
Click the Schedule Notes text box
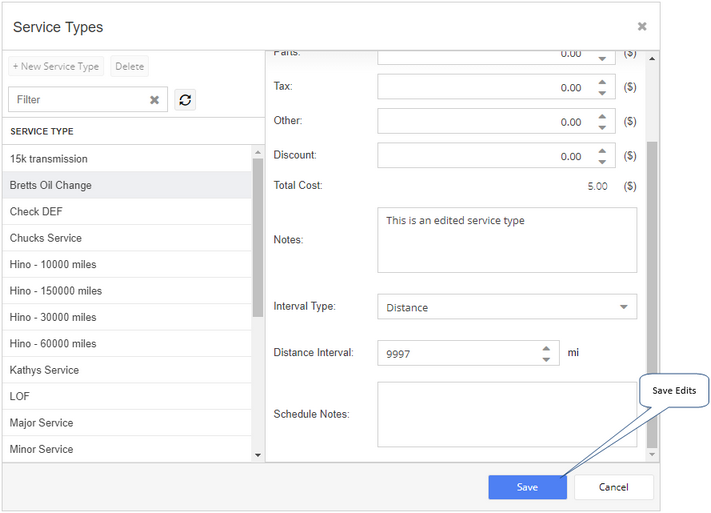[506, 414]
